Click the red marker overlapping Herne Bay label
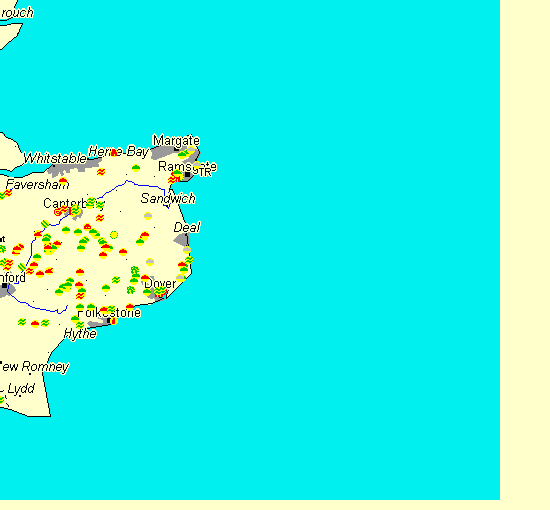550x510 pixels. (114, 153)
